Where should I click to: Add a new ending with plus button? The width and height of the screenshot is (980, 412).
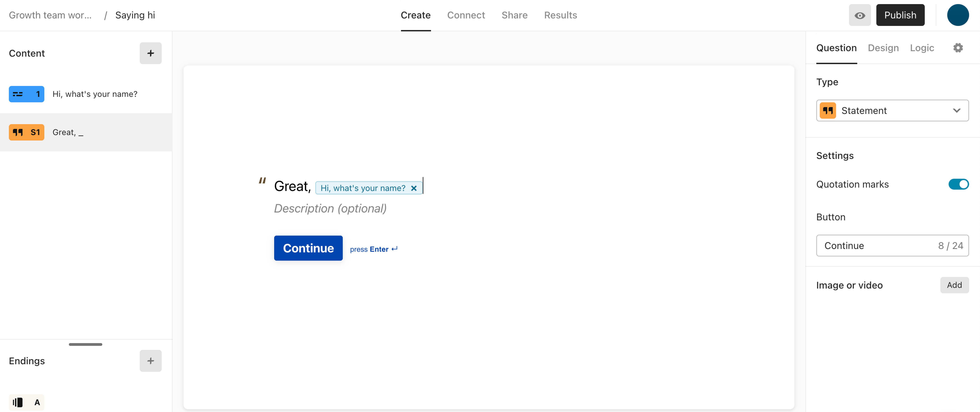[x=151, y=361]
